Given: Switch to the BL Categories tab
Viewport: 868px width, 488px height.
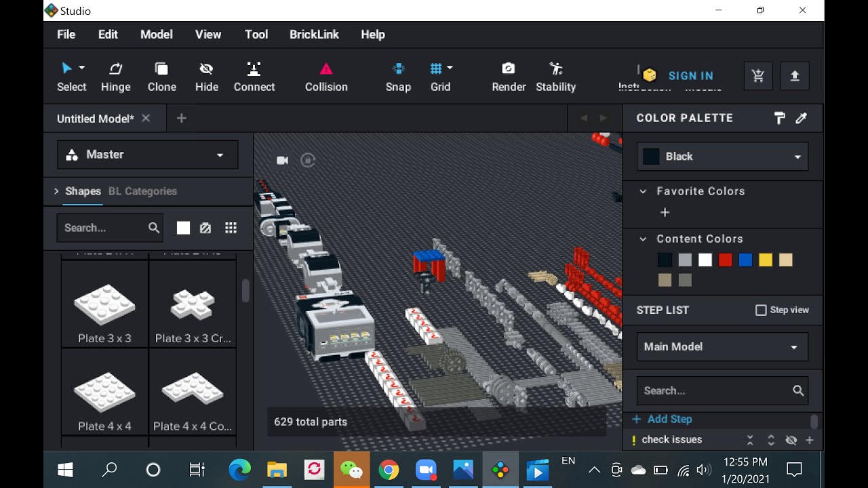Looking at the screenshot, I should click(142, 191).
